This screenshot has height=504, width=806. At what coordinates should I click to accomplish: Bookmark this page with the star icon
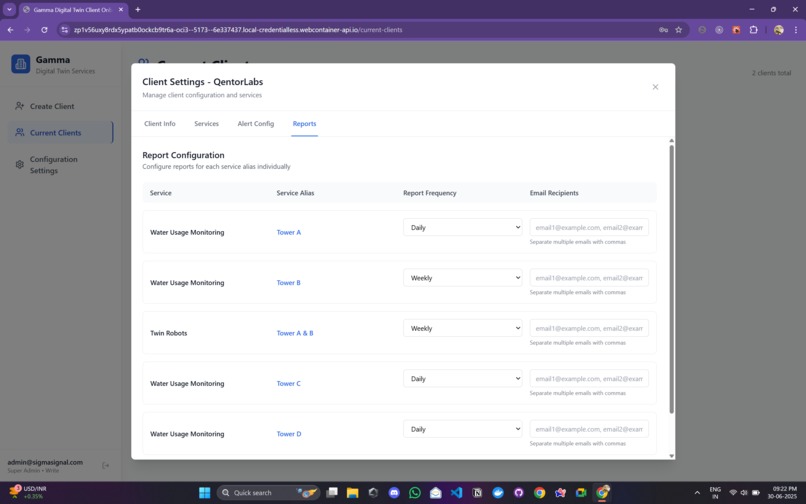pos(679,30)
